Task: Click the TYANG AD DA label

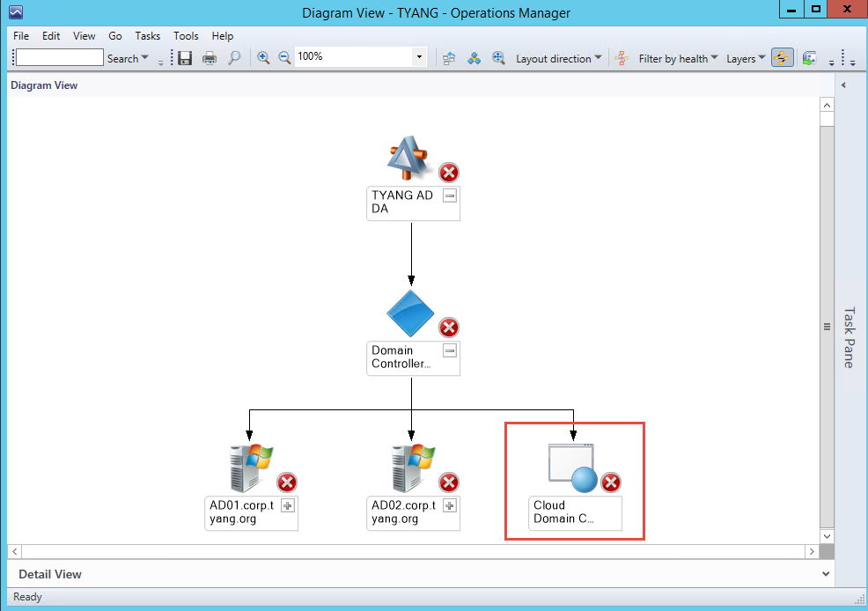Action: [402, 202]
